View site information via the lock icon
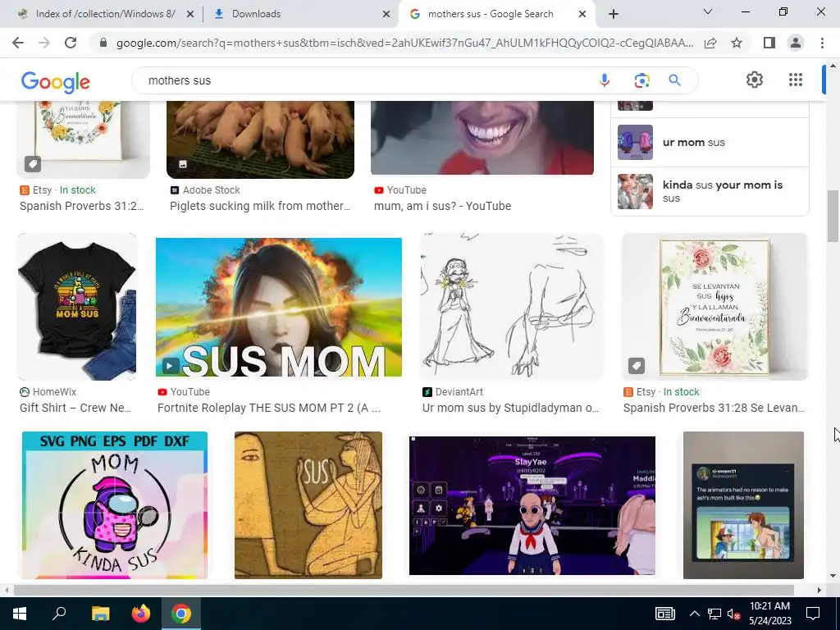This screenshot has width=840, height=630. pos(103,43)
